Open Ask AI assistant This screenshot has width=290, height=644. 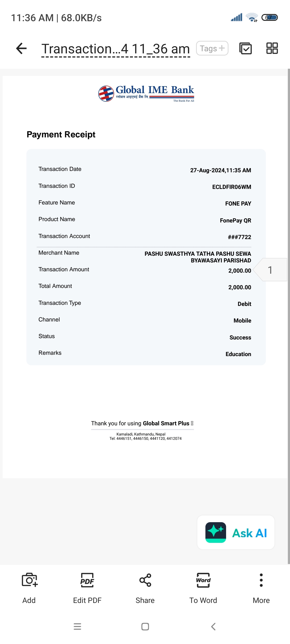point(236,533)
